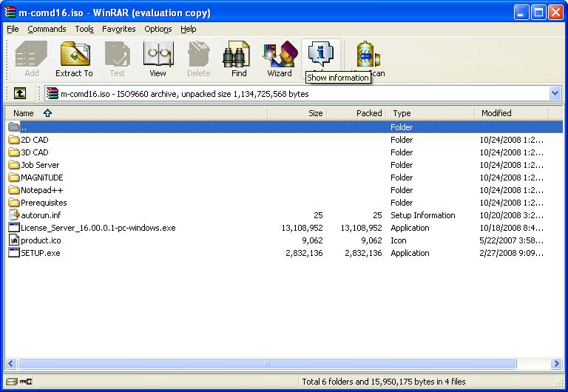
Task: Click the Info show information icon
Action: click(x=320, y=54)
